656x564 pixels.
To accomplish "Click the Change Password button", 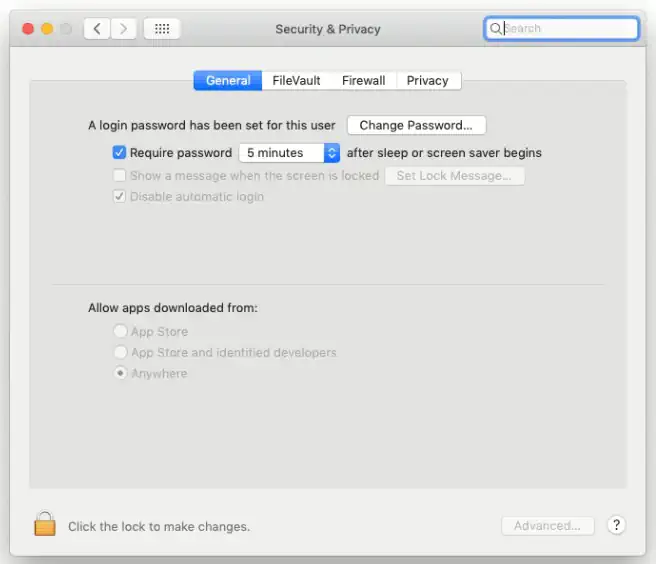I will (416, 125).
